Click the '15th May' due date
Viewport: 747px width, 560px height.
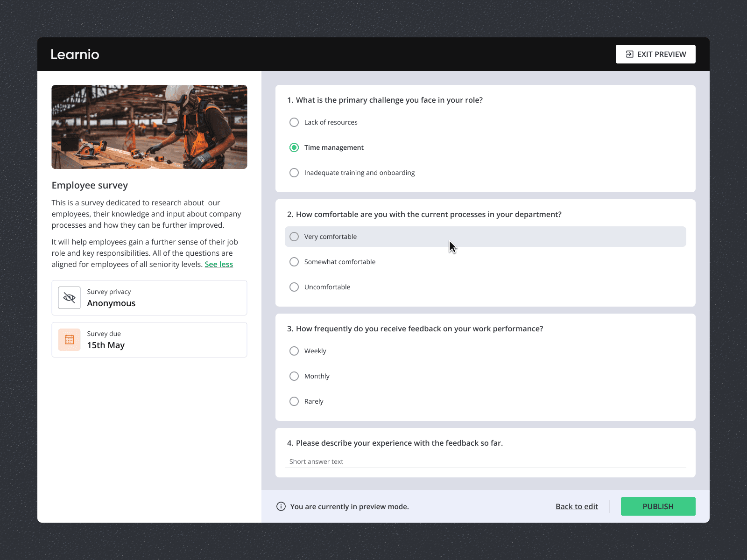pos(106,345)
